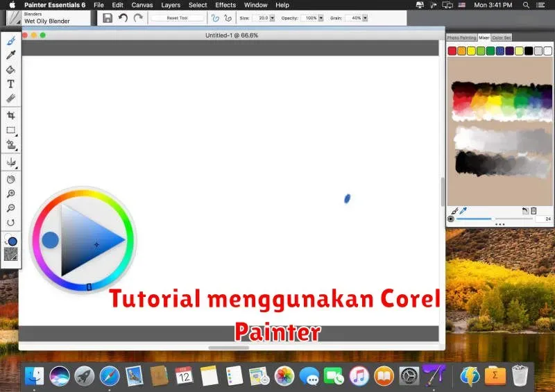Viewport: 555px width, 392px height.
Task: Open Finder from the Dock
Action: pos(34,376)
